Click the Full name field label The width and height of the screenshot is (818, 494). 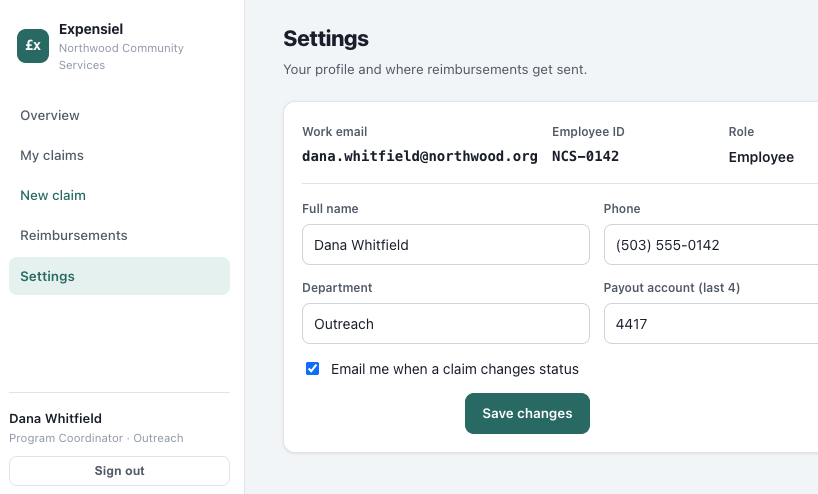[330, 209]
